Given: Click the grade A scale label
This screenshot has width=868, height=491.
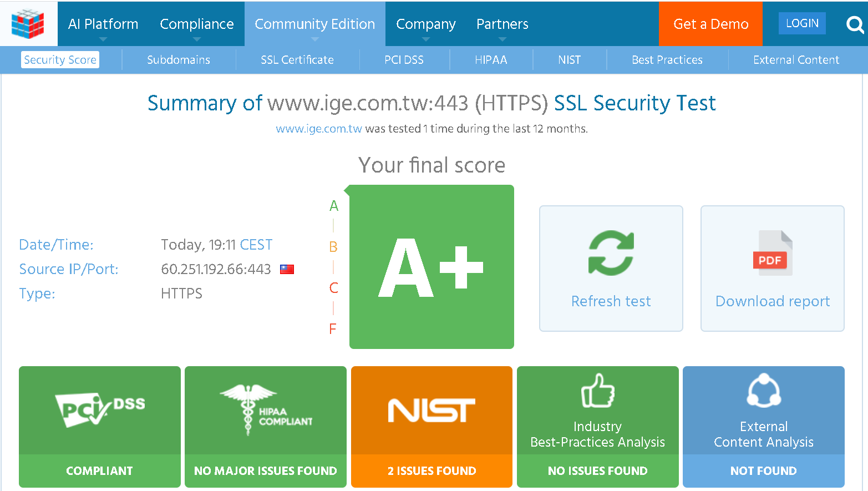Looking at the screenshot, I should pyautogui.click(x=334, y=206).
